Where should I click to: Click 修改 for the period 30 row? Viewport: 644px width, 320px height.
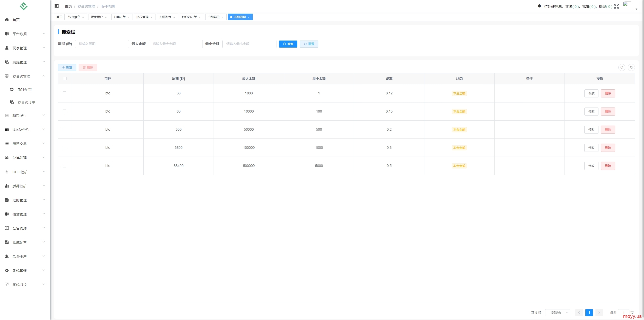(x=591, y=93)
